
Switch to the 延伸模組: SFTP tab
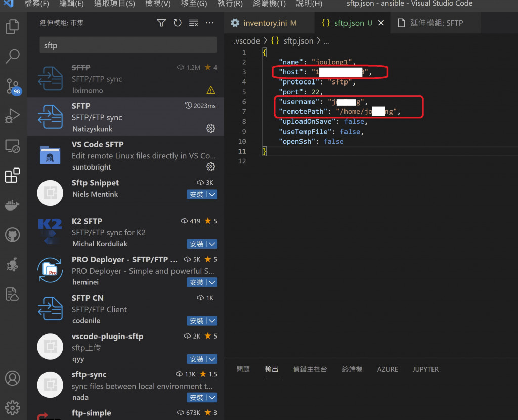(x=436, y=23)
